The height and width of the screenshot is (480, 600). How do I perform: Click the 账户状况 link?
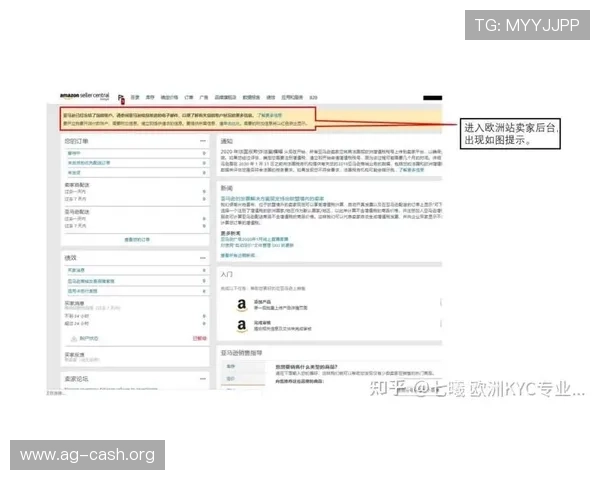89,339
